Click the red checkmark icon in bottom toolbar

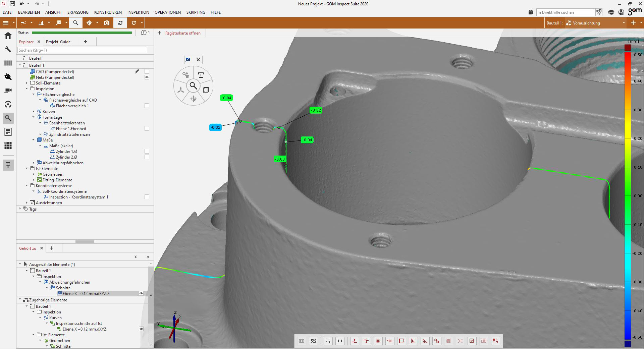coord(472,341)
